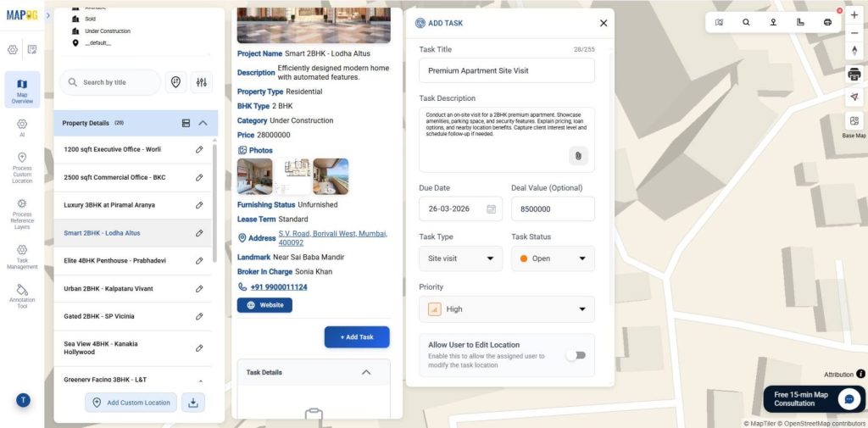Viewport: 868px width, 428px height.
Task: Open the S.V. Road address link
Action: [333, 238]
